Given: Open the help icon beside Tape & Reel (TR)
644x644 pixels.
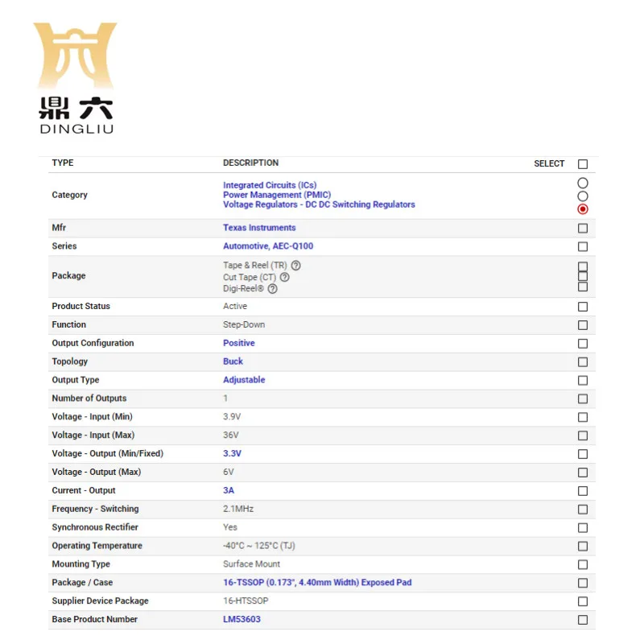Looking at the screenshot, I should click(295, 266).
